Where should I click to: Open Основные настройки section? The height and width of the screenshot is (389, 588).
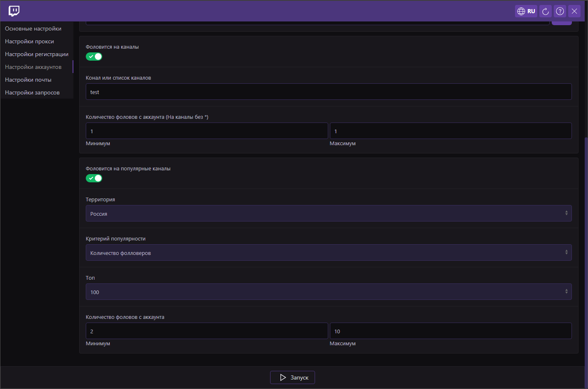37,28
